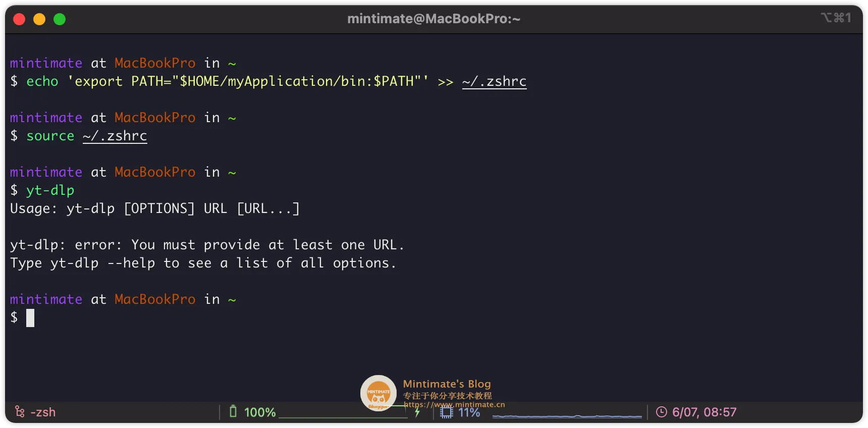The image size is (868, 428).
Task: Click the 6/07, 08:57 date time text
Action: 704,412
